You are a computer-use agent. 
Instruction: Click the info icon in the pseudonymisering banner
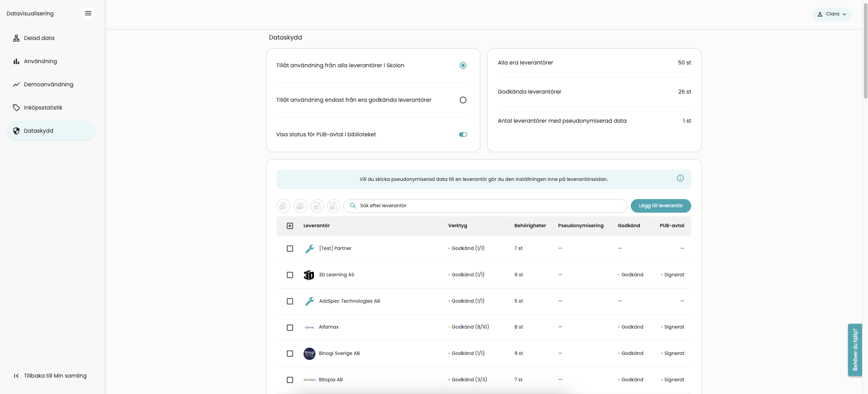[x=680, y=178]
